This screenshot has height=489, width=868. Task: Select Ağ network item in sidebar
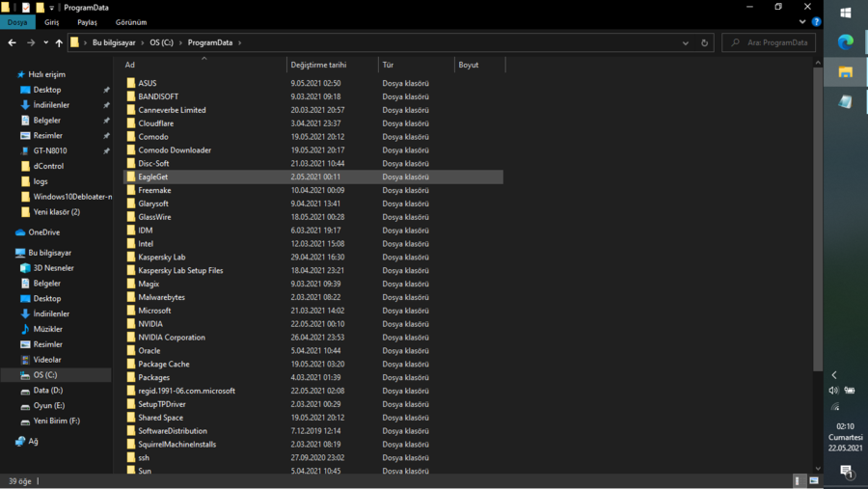click(x=27, y=442)
